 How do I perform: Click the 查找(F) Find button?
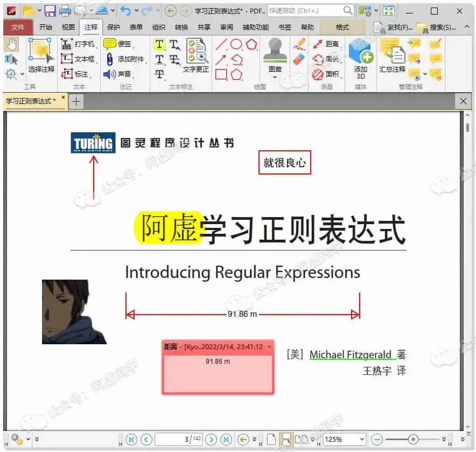(394, 27)
